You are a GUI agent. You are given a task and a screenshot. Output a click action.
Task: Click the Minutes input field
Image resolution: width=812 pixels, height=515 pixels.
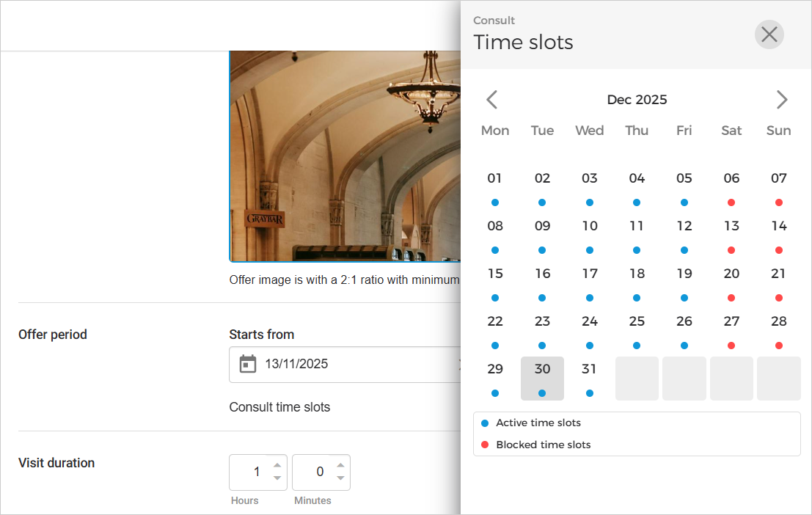(x=312, y=472)
